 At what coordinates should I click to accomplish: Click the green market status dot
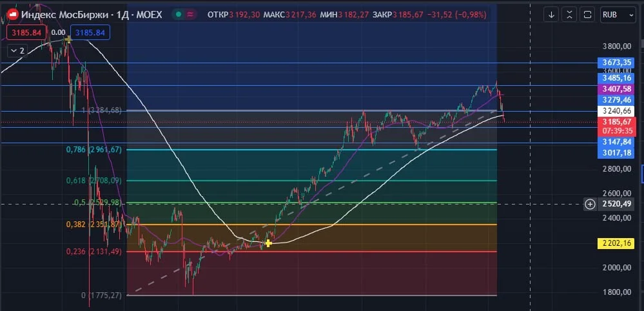tap(179, 15)
